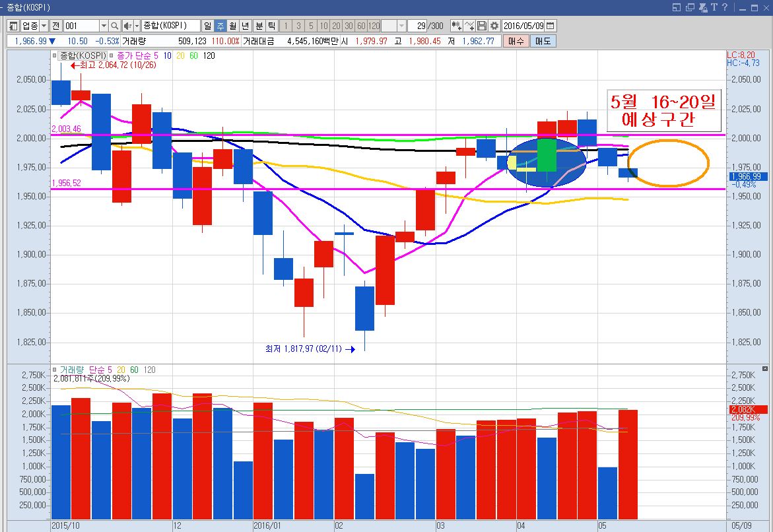This screenshot has height=532, width=773.
Task: Select the 60 interval button
Action: point(361,26)
